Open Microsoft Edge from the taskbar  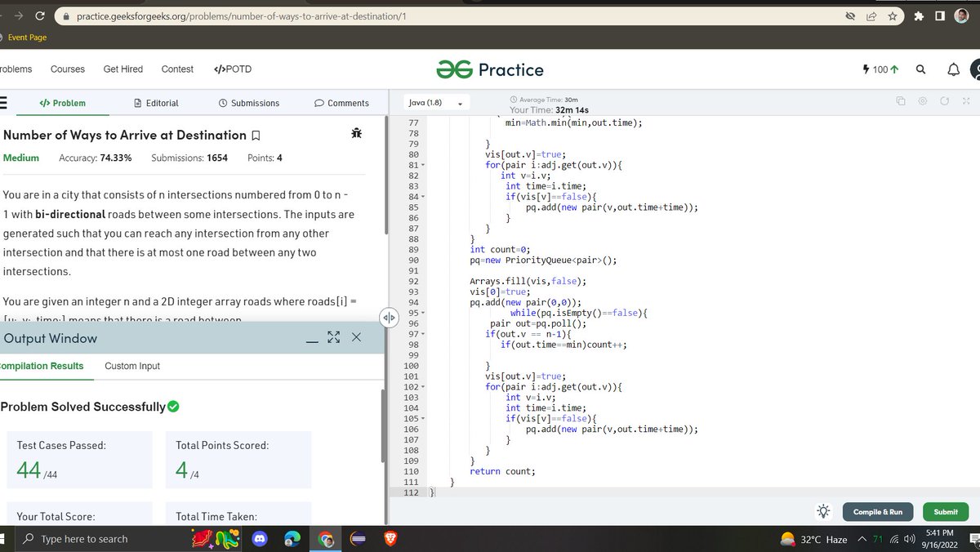click(x=292, y=539)
